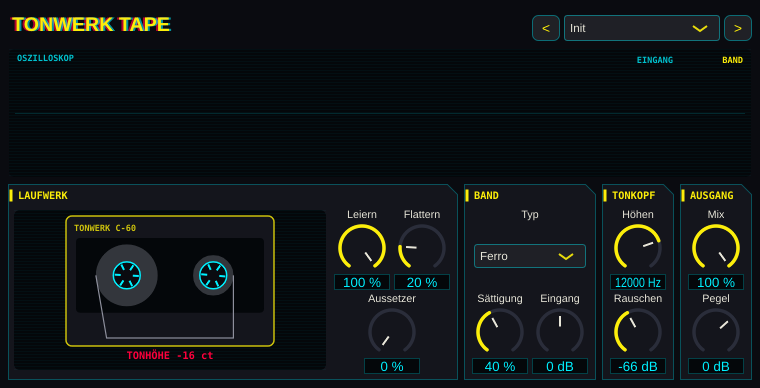Image resolution: width=760 pixels, height=388 pixels.
Task: Open the Init preset dropdown
Action: (x=642, y=28)
